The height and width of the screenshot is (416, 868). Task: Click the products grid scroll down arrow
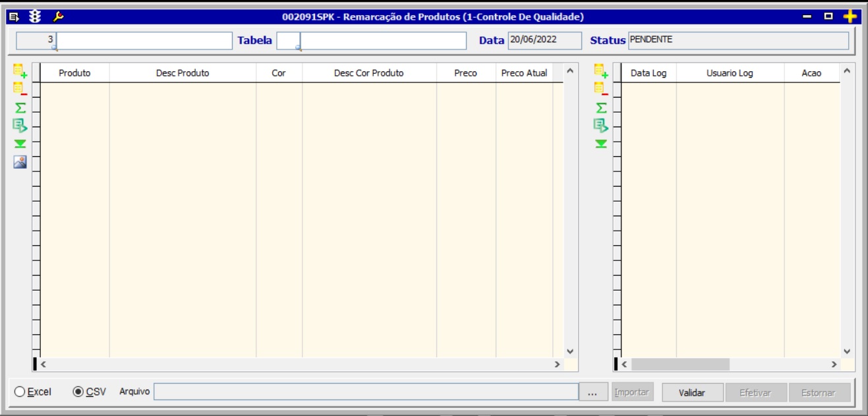coord(571,351)
